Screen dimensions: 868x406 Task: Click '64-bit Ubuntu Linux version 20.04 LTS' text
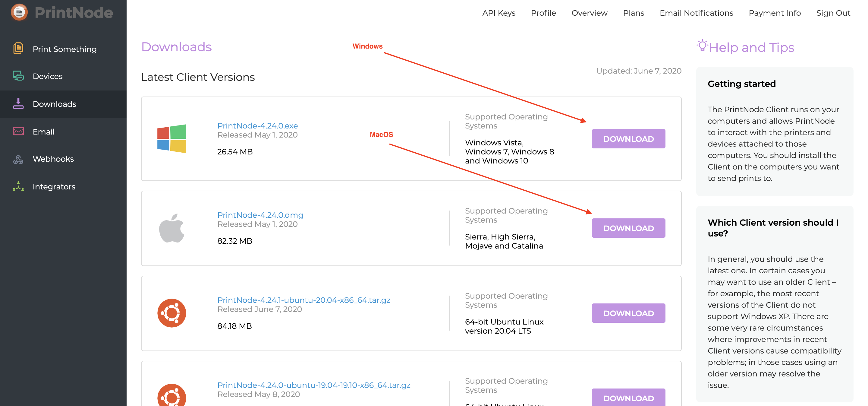coord(504,326)
